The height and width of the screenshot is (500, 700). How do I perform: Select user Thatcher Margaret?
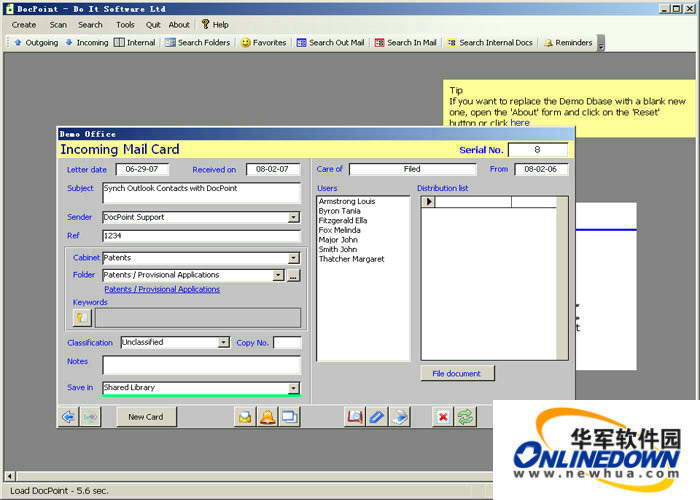[351, 259]
